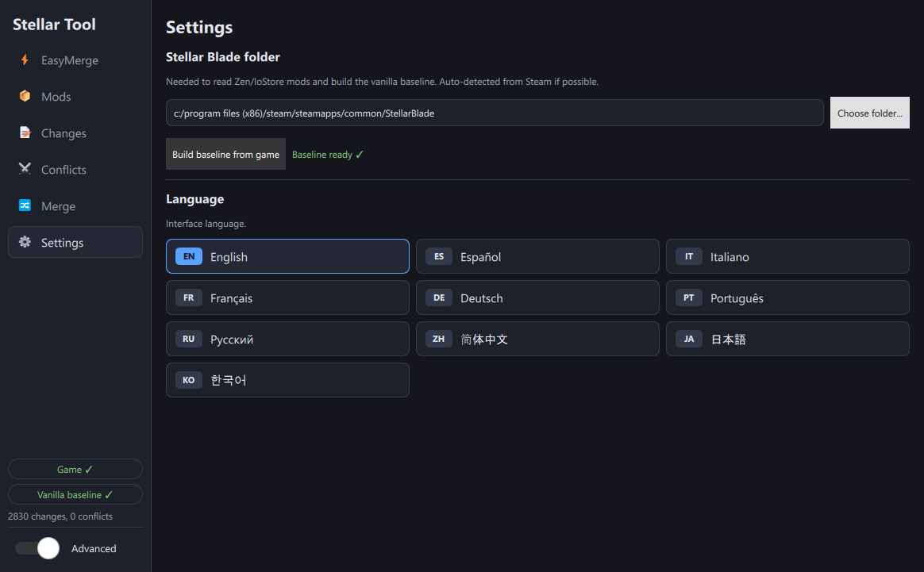Click the ES language badge
The width and height of the screenshot is (924, 572).
439,256
